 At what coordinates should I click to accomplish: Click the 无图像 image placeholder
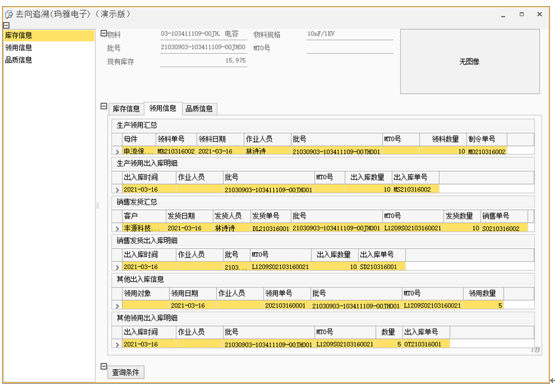(470, 62)
